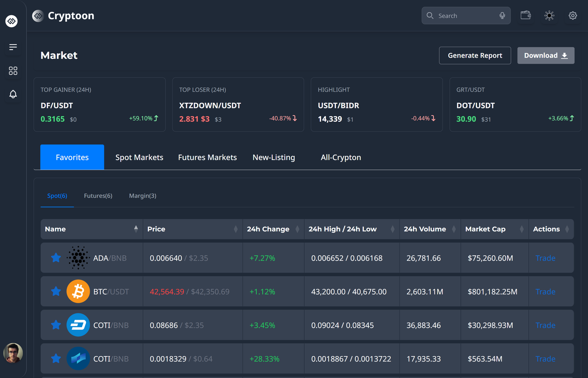This screenshot has height=378, width=588.
Task: Click Trade link for BTC/USDT
Action: pyautogui.click(x=545, y=291)
